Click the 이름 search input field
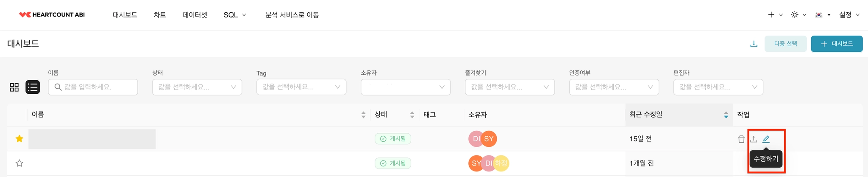The image size is (868, 177). point(93,87)
